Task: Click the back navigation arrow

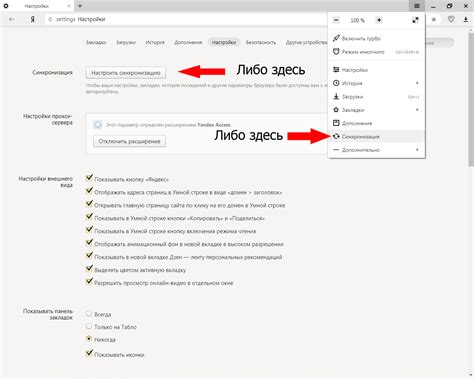Action: 11,19
